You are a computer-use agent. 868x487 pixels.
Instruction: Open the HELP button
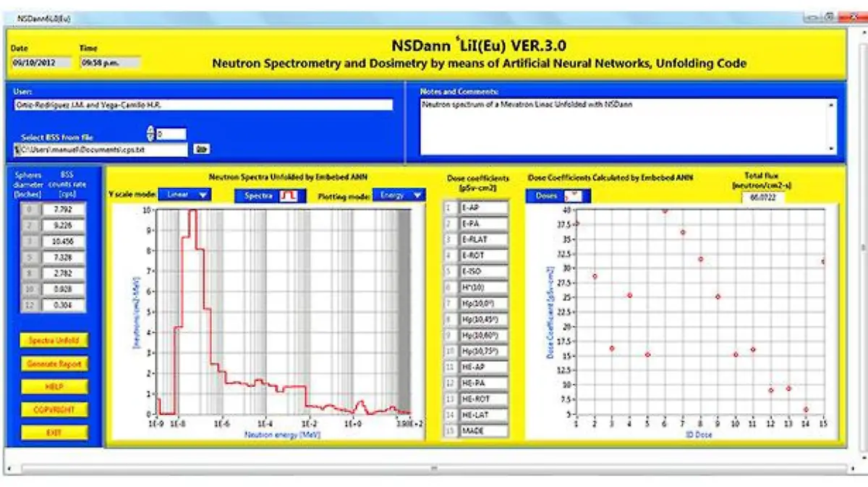[54, 387]
